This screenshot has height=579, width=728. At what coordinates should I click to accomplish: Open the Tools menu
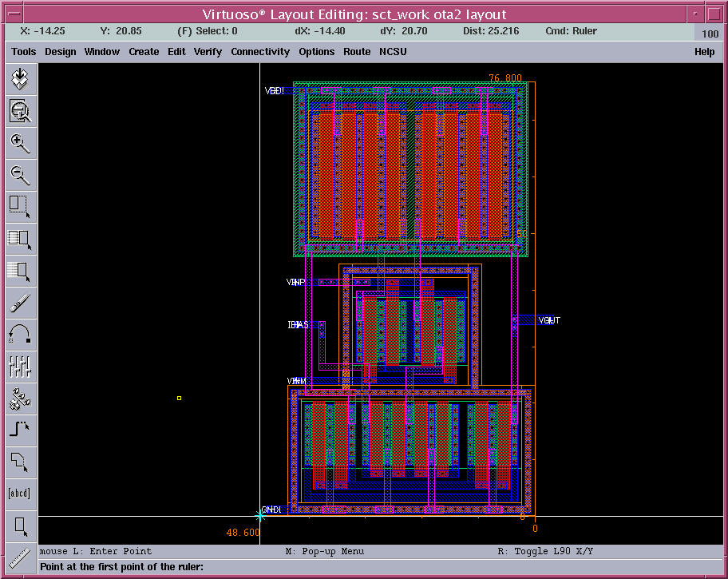coord(24,52)
